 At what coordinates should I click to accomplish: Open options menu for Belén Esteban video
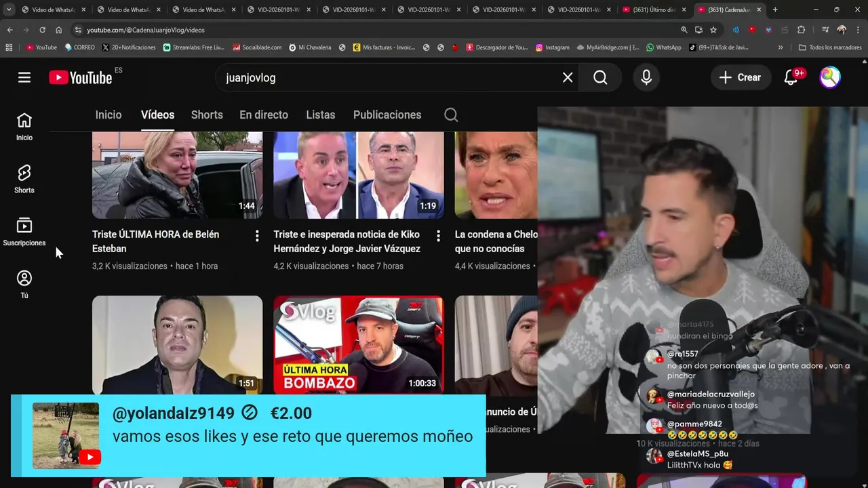click(257, 236)
